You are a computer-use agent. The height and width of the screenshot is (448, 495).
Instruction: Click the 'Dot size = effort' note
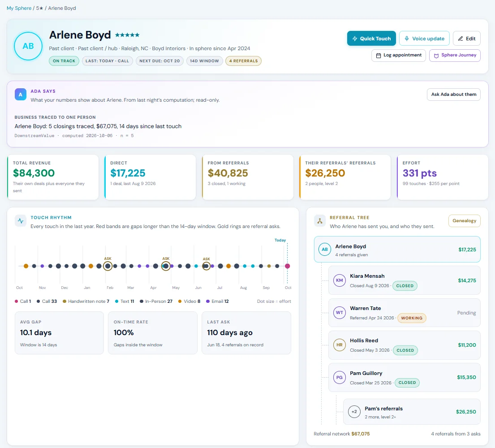coord(274,301)
